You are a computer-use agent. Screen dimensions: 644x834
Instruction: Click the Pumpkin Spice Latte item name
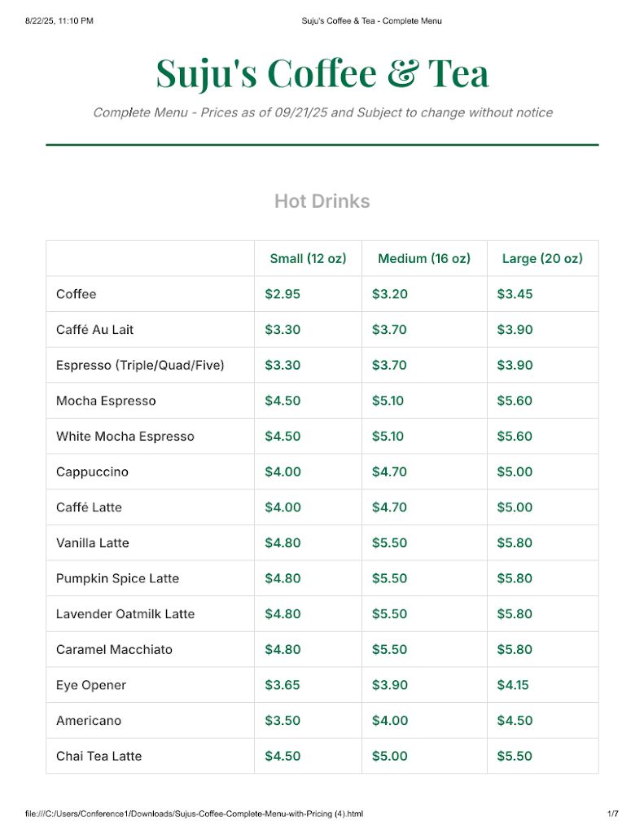point(117,579)
